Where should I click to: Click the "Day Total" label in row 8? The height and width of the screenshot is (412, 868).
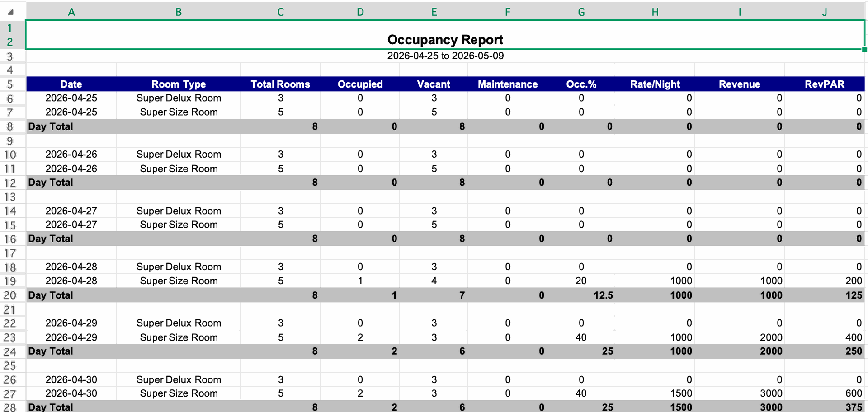51,126
